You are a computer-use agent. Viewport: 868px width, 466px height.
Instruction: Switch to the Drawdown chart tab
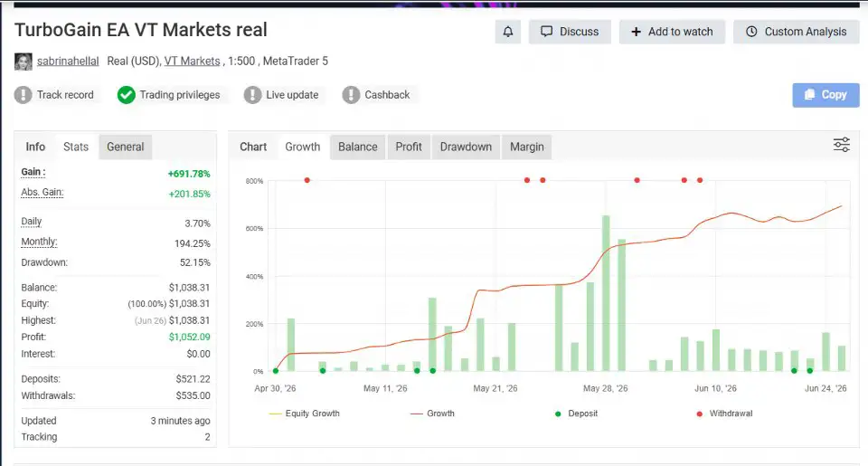pyautogui.click(x=466, y=147)
